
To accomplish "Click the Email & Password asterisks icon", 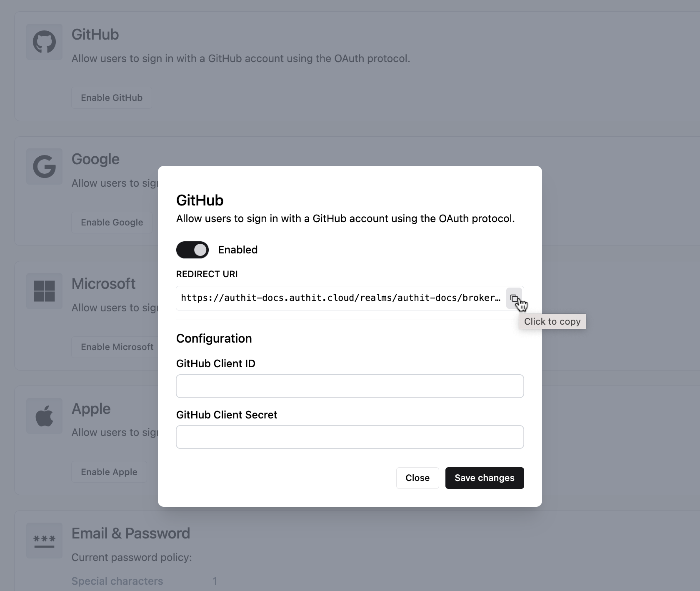I will click(44, 540).
